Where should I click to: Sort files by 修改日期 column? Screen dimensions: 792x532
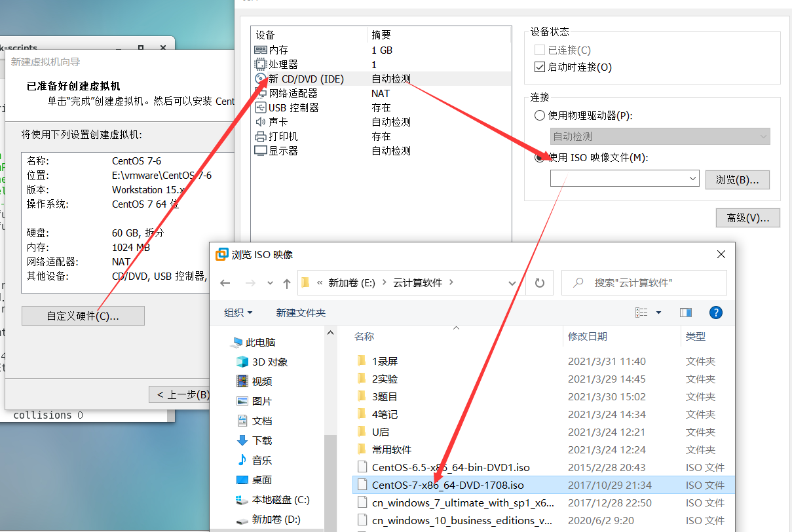(x=588, y=336)
